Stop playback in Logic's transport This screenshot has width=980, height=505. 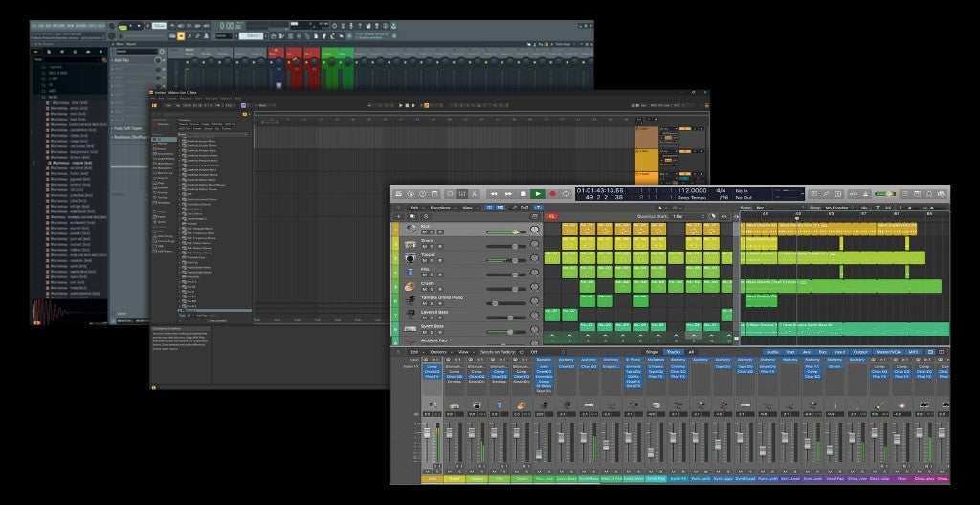point(523,194)
